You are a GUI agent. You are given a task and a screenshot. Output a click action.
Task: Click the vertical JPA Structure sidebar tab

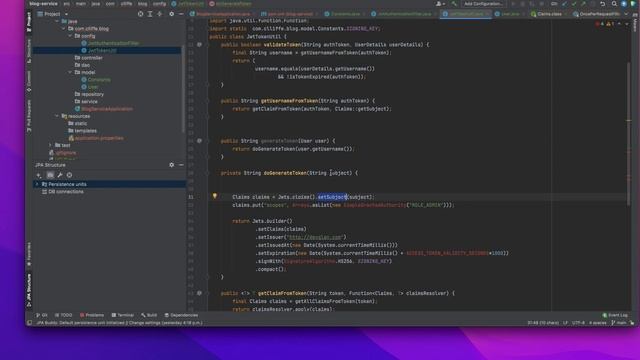(x=29, y=290)
